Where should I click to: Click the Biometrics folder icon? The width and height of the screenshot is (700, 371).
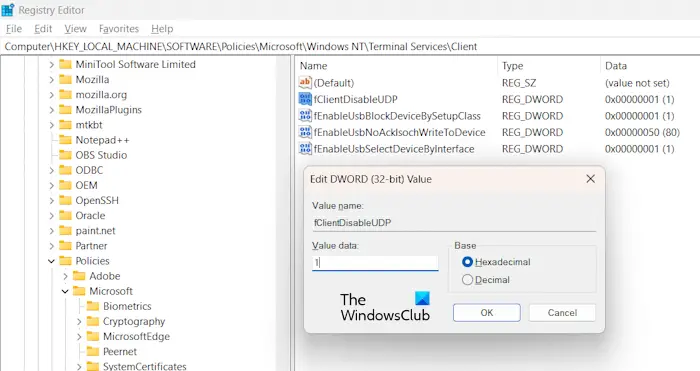click(93, 306)
